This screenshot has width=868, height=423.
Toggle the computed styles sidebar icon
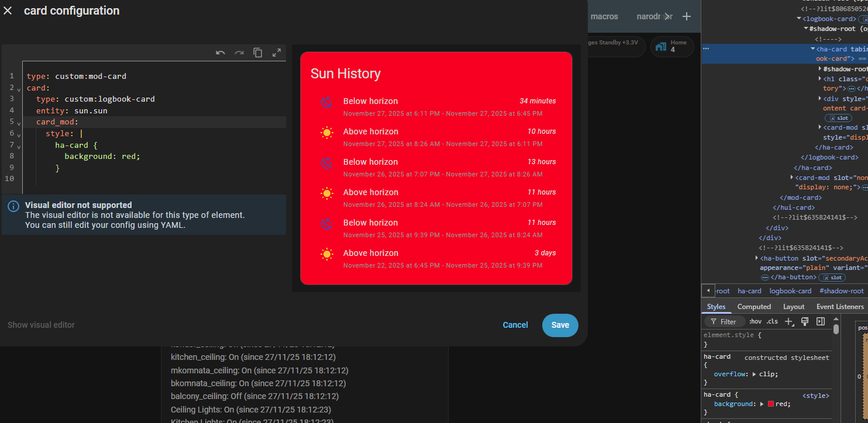click(x=821, y=321)
